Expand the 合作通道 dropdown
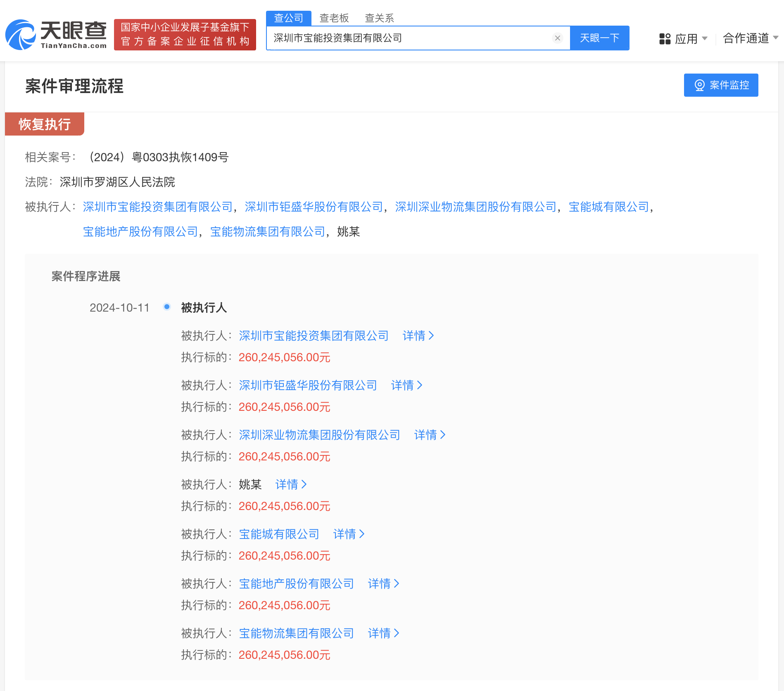Viewport: 784px width, 691px height. [x=751, y=38]
